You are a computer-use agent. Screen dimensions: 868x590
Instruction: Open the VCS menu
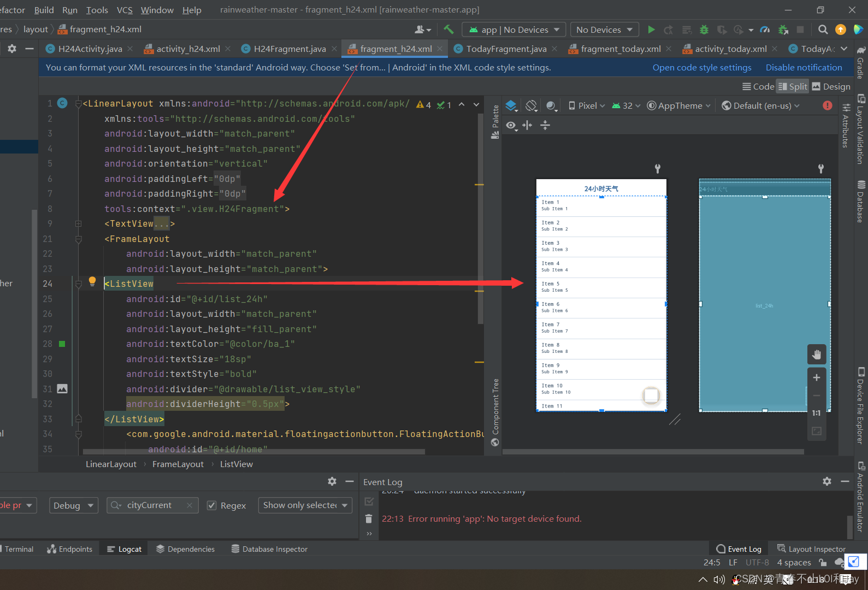(x=125, y=10)
